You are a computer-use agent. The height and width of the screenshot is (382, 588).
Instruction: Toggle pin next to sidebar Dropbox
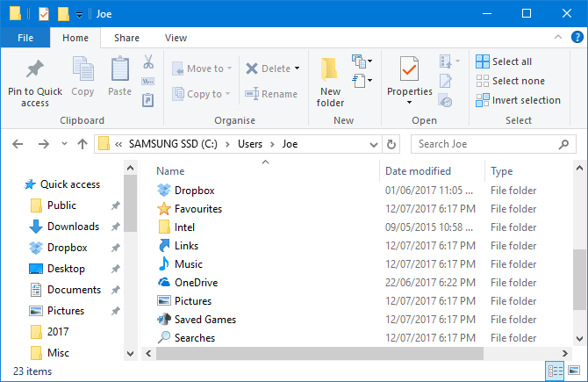[116, 248]
